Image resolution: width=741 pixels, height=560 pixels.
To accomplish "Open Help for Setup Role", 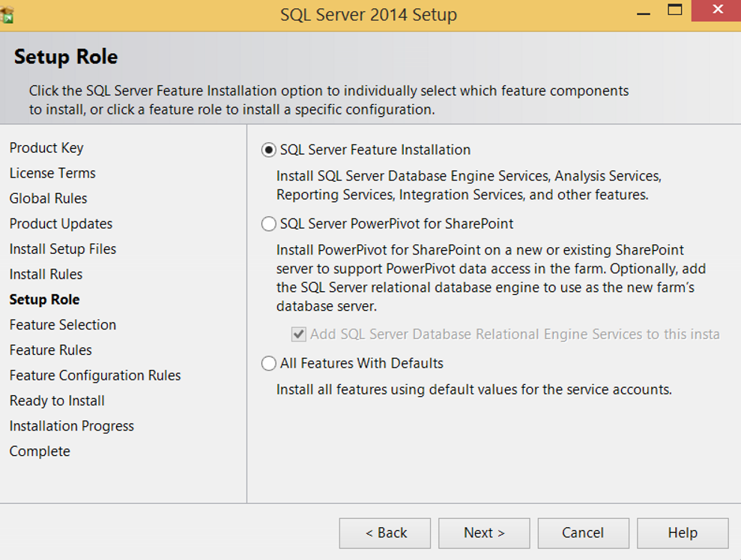I will pos(683,533).
